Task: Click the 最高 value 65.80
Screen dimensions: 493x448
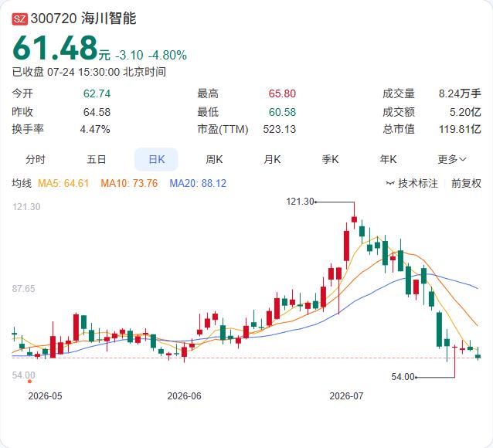Action: 282,93
